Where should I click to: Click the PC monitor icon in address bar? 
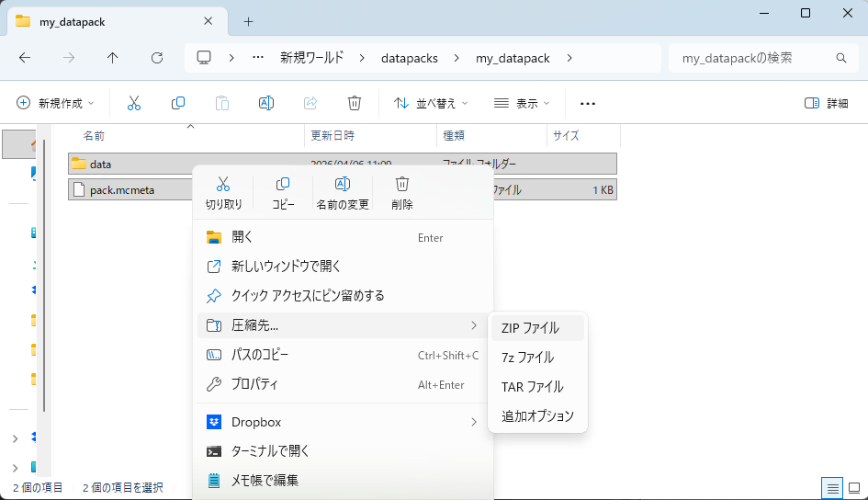pyautogui.click(x=204, y=58)
